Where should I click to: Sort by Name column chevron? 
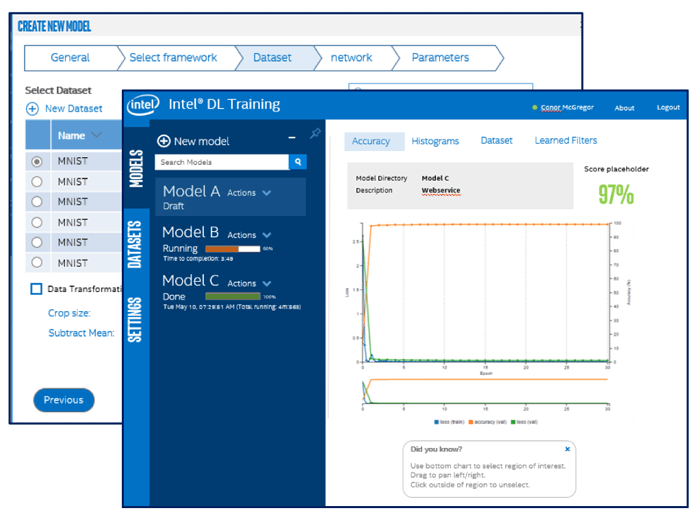click(x=96, y=135)
